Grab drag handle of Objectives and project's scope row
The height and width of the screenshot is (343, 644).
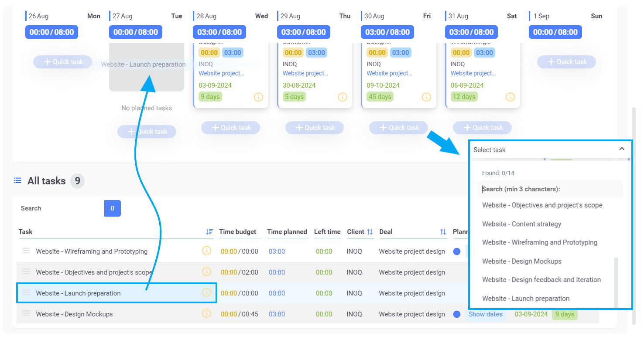pos(26,272)
